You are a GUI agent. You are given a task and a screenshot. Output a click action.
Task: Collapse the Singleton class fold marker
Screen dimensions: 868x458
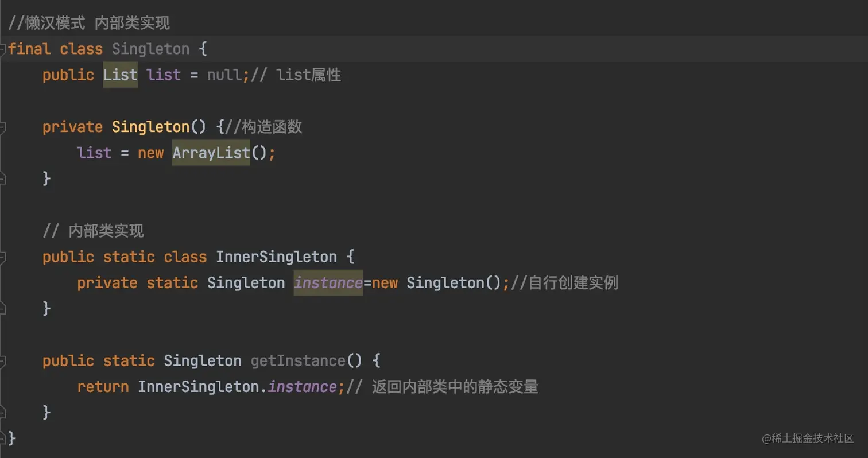(3, 49)
